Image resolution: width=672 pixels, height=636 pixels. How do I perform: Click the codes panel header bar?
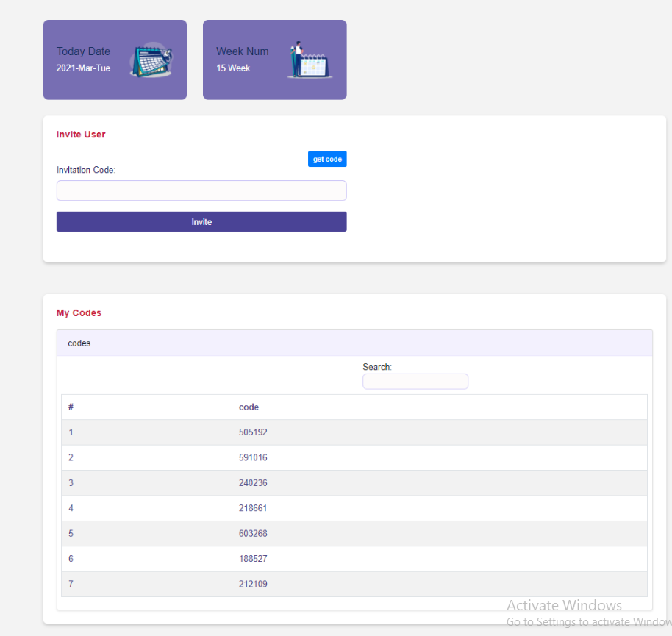354,343
